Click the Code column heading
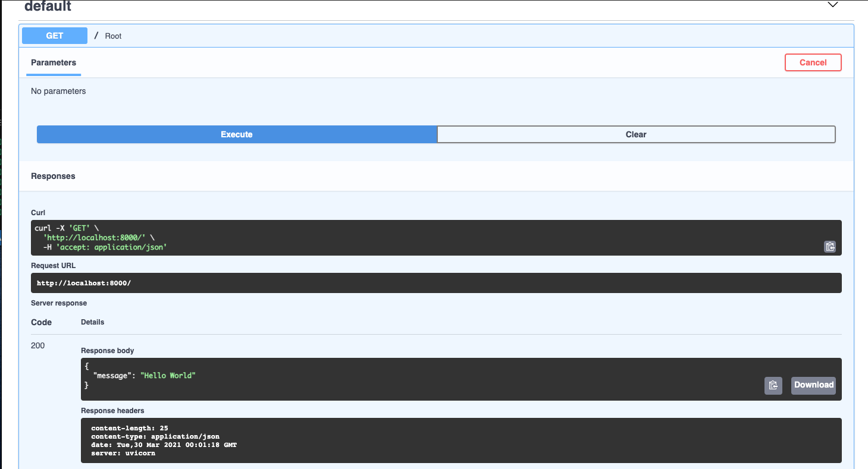Screen dimensions: 868x469 [41, 322]
